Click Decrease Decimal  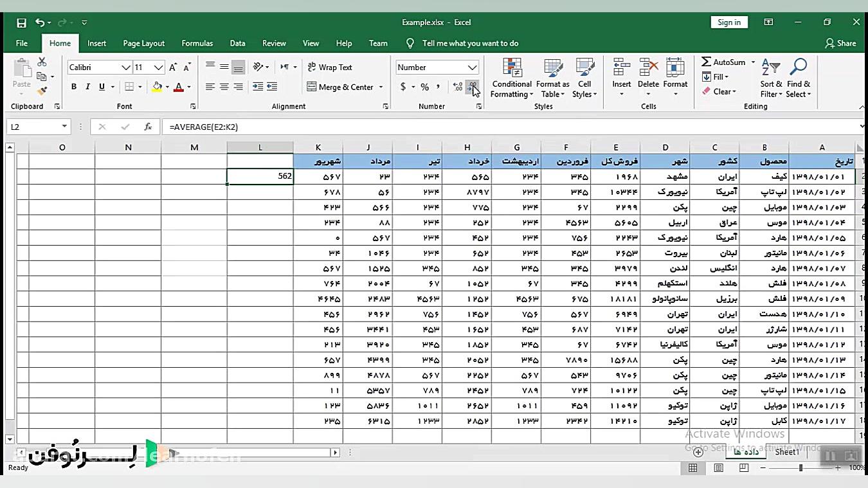(x=473, y=87)
